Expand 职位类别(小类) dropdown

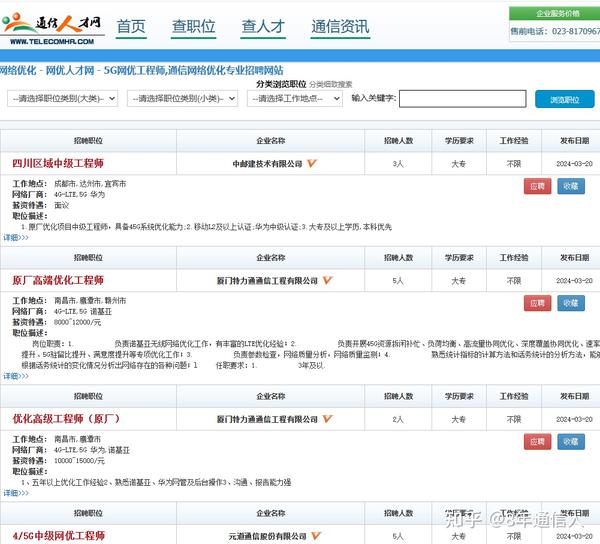click(x=183, y=99)
